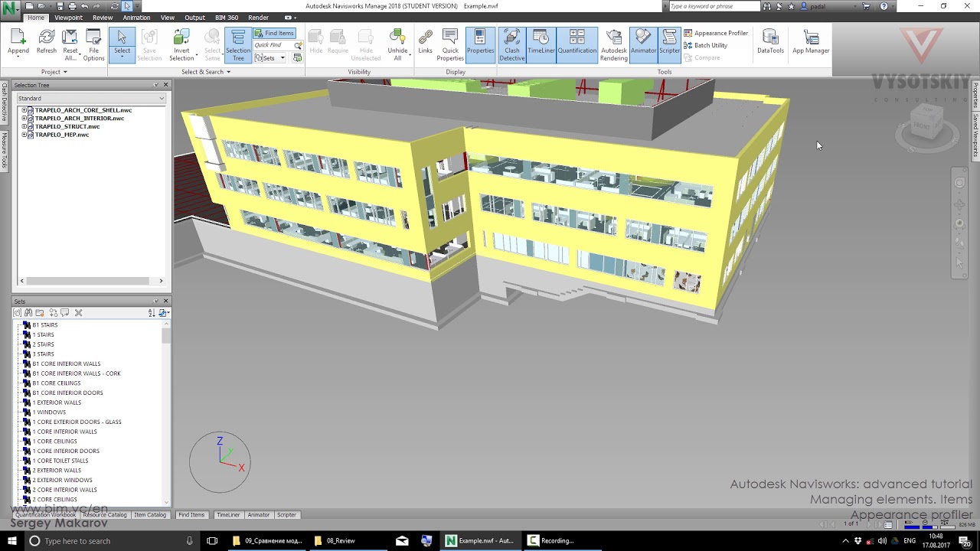Expand TRAPELO_STRUCT.nwc node
Viewport: 980px width, 551px height.
[x=24, y=126]
